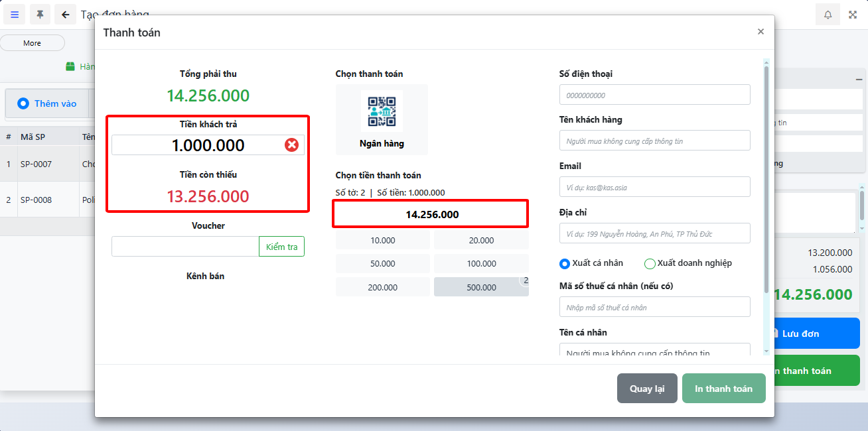Clear the Tiền khách trả amount
Image resolution: width=868 pixels, height=431 pixels.
point(291,145)
